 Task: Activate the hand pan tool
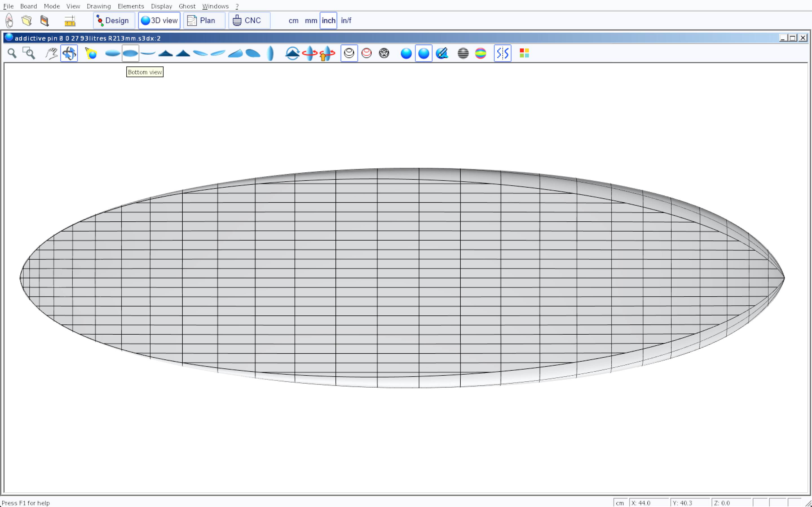point(51,53)
